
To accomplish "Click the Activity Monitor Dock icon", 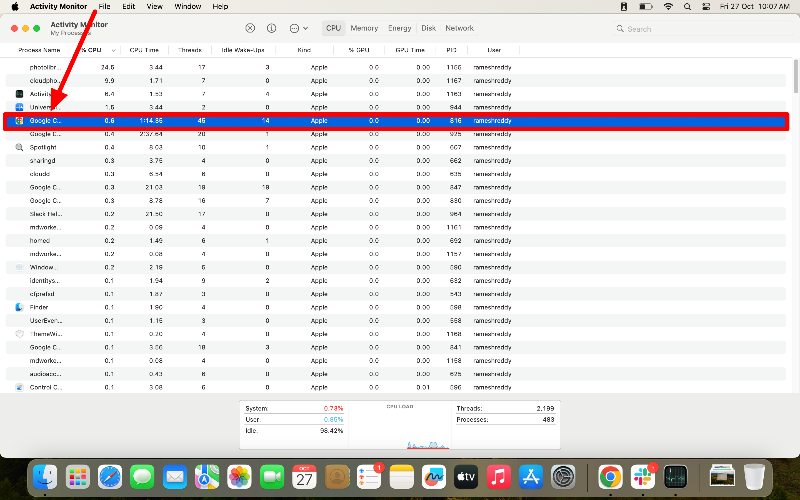I will click(x=675, y=477).
